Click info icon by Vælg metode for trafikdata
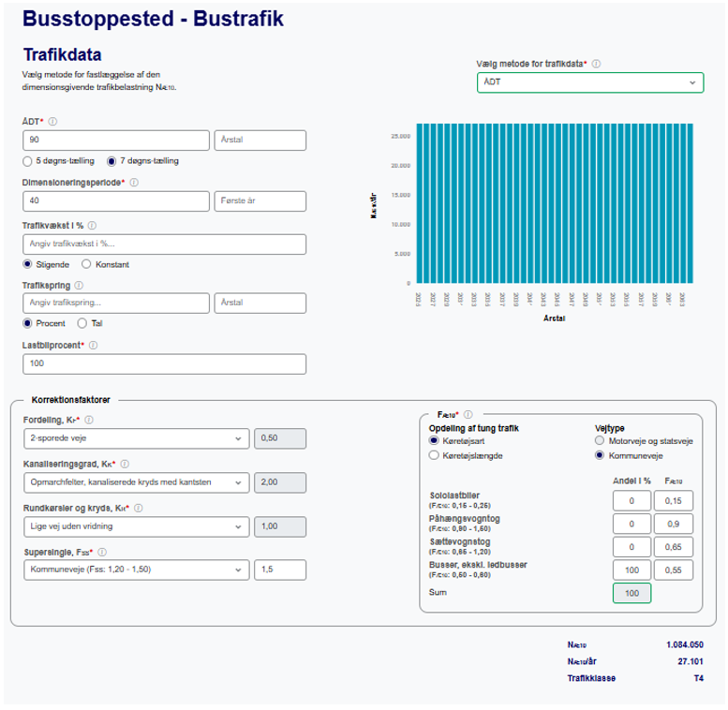728x710 pixels. (x=597, y=65)
